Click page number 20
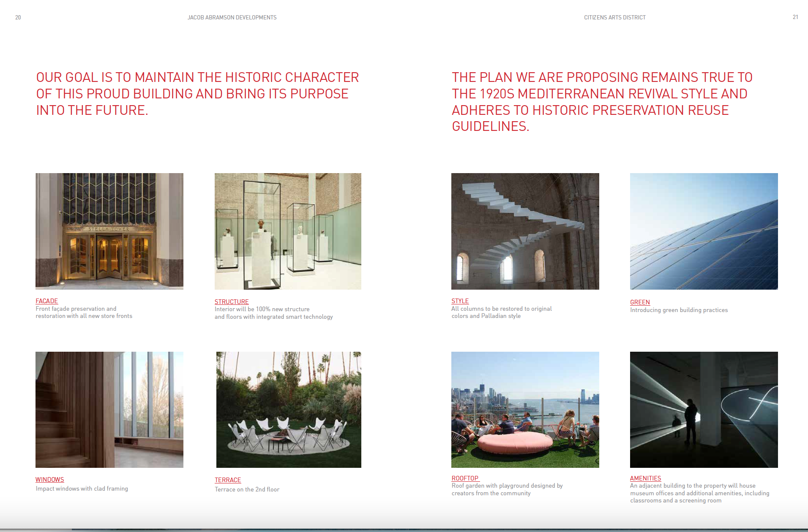This screenshot has height=532, width=808. coord(18,17)
